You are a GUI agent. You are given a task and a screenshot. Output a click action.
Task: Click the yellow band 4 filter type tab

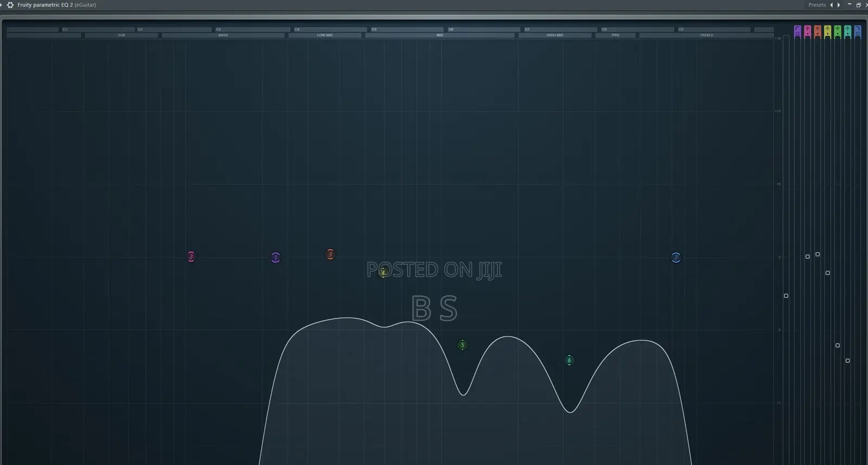tap(827, 32)
